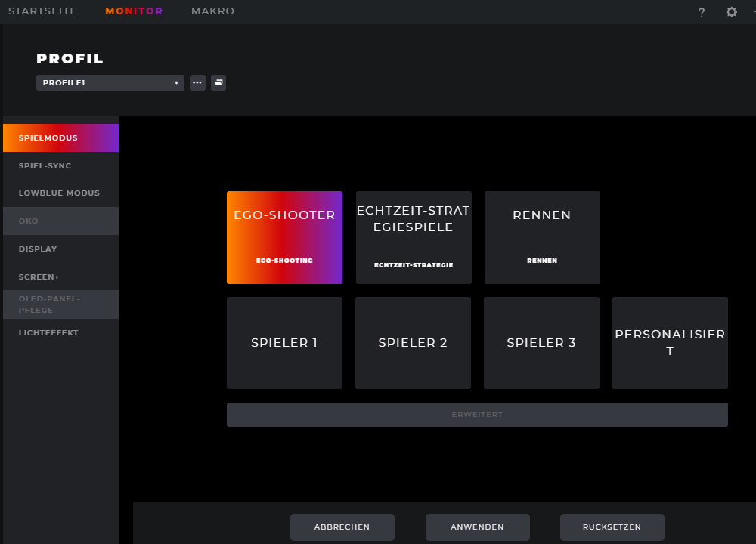Expand the PROFILE1 dropdown

tap(110, 83)
